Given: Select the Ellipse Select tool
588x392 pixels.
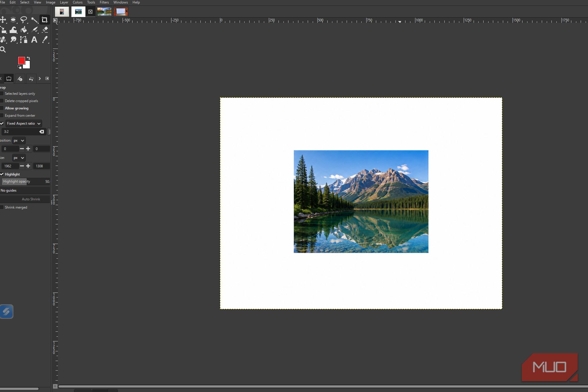Looking at the screenshot, I should [13, 20].
